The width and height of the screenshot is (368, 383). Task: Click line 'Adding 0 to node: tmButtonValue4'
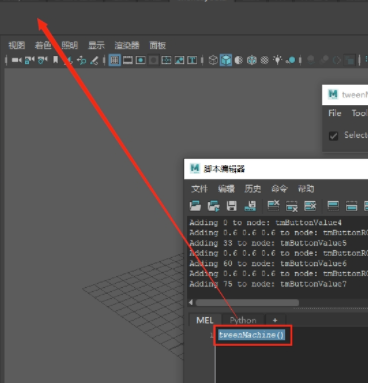[x=266, y=223]
